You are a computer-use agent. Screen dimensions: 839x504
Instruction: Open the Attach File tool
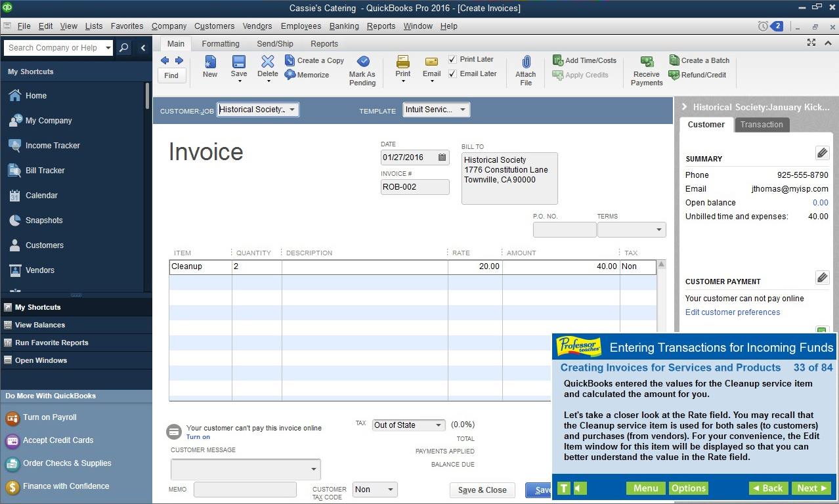(x=525, y=68)
